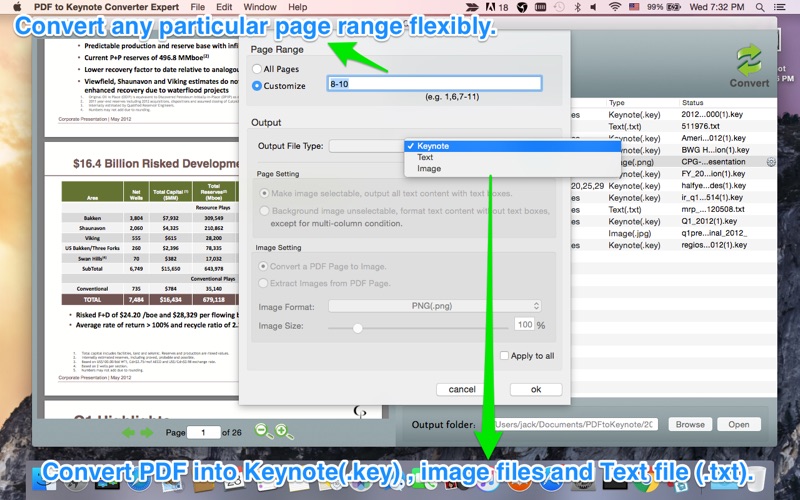Select the q1pre...inal_2012_ row

[673, 233]
